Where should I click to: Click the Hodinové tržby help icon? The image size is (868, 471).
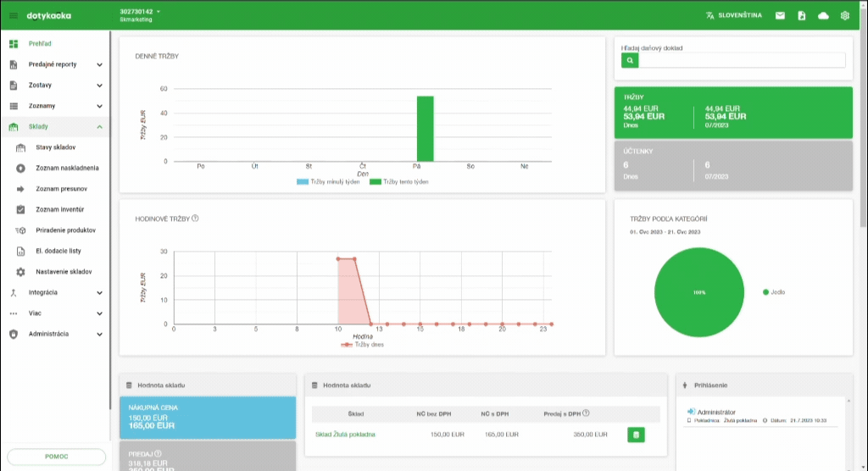[195, 219]
